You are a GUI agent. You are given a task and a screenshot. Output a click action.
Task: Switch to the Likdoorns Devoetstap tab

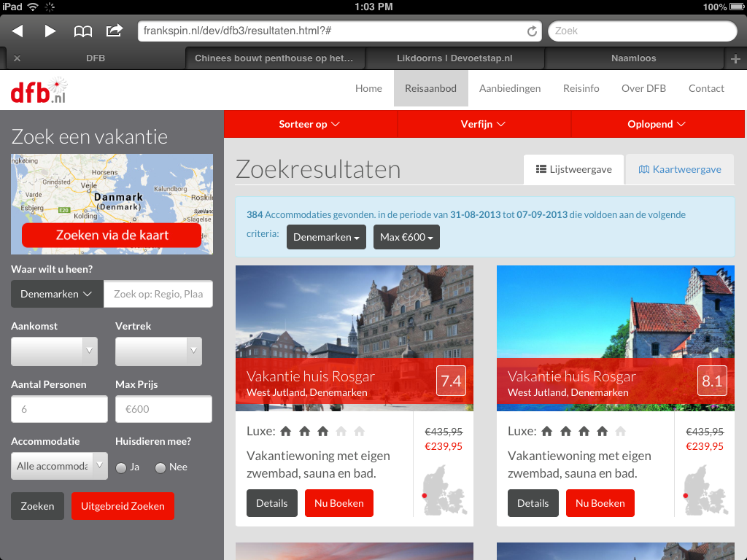[x=455, y=58]
